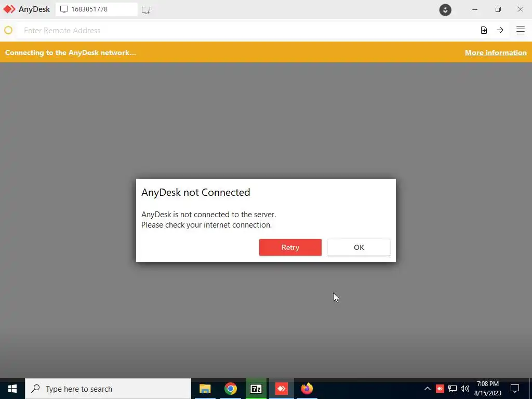The height and width of the screenshot is (399, 532).
Task: Open the AnyDesk hamburger menu
Action: (520, 30)
